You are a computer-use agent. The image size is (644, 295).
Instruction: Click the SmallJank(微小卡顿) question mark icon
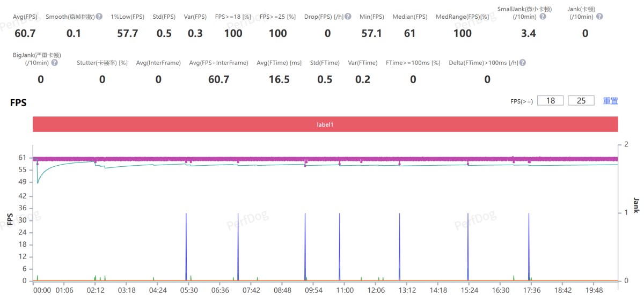(x=543, y=17)
